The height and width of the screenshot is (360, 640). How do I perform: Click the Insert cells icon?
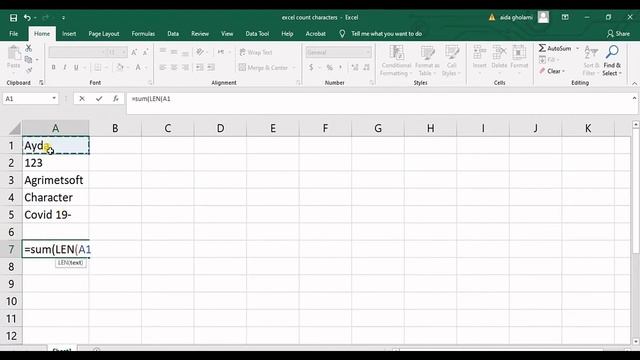click(x=480, y=53)
